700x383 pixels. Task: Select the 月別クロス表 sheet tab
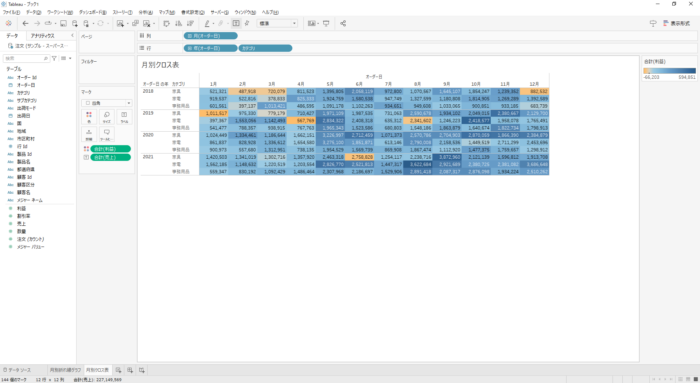click(x=97, y=370)
